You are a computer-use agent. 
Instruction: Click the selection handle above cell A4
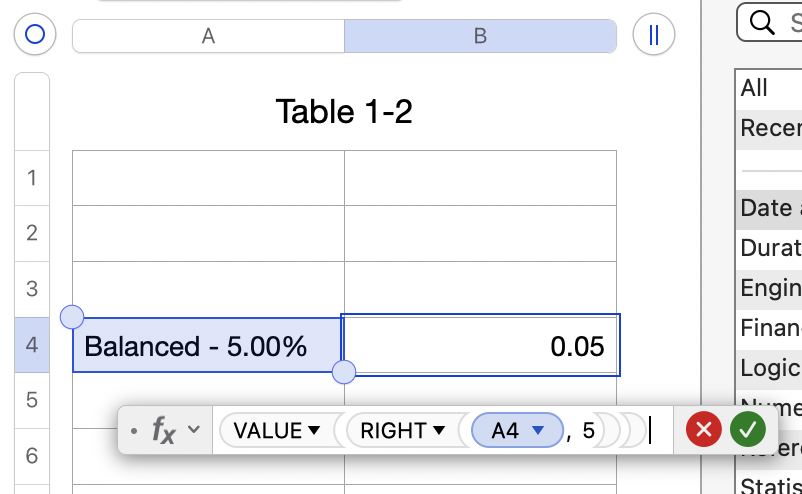(72, 318)
